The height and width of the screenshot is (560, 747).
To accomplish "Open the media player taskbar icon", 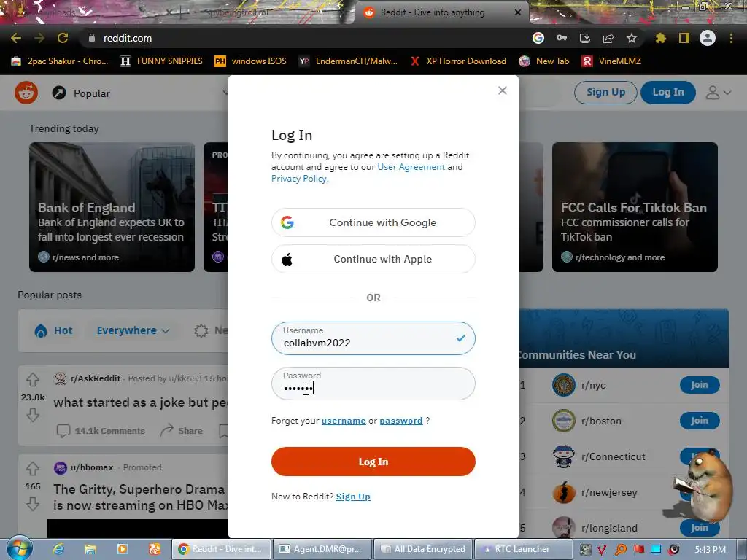I will click(x=123, y=549).
